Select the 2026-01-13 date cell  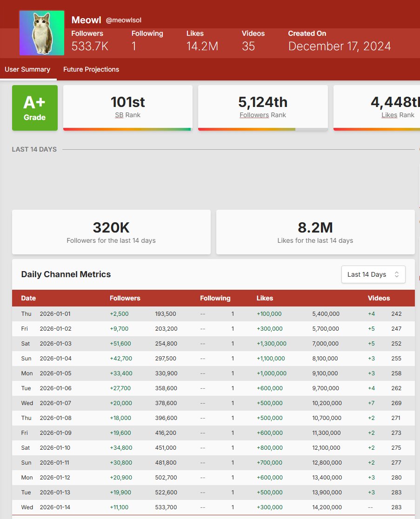(x=55, y=492)
